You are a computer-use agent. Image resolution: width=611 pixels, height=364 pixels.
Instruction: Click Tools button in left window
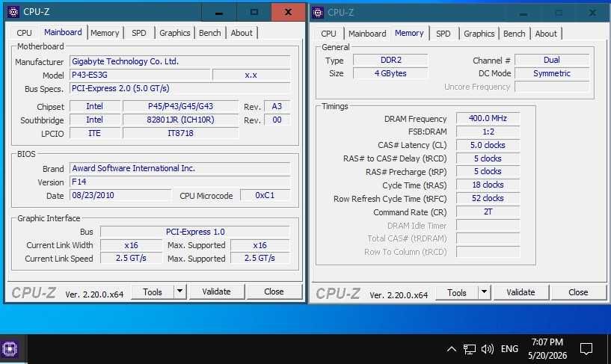tap(153, 292)
